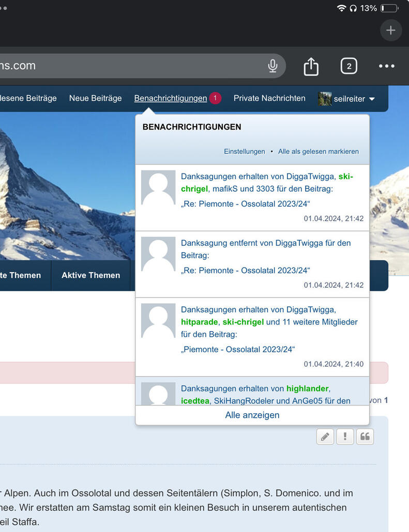Open Private Nachrichten
Screen dimensions: 409x532
click(x=269, y=98)
